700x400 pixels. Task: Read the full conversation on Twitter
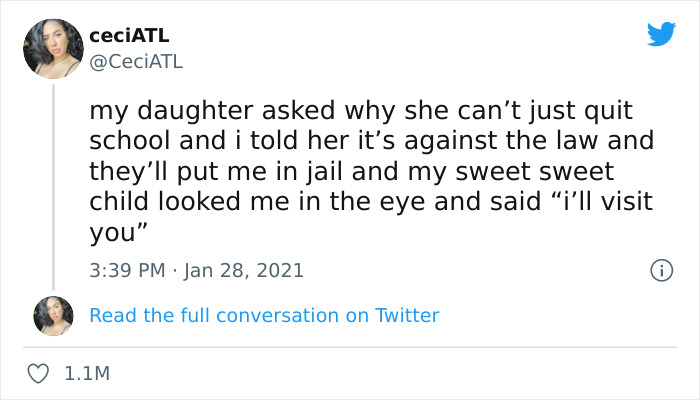coord(264,315)
